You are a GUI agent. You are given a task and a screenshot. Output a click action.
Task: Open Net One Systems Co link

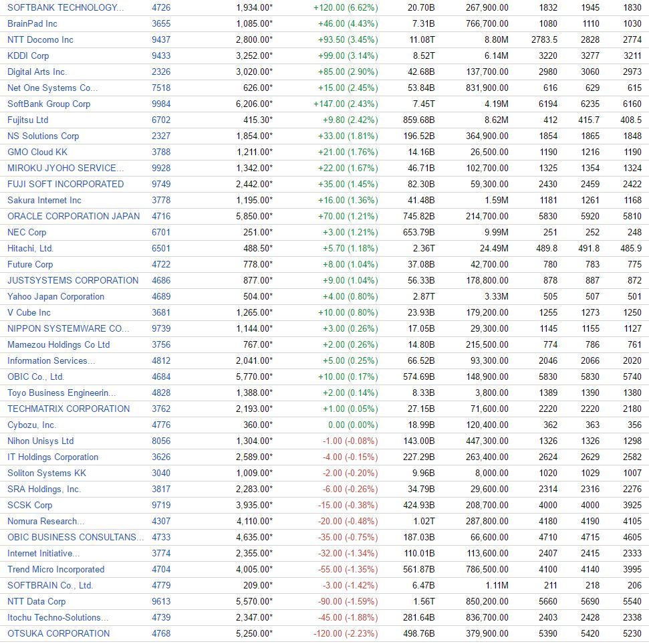(x=53, y=88)
